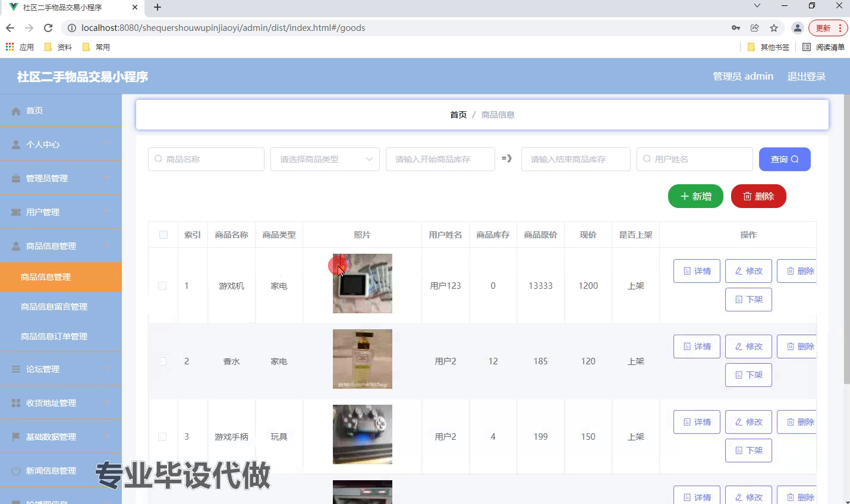Click 退出登录 to log out

click(807, 76)
